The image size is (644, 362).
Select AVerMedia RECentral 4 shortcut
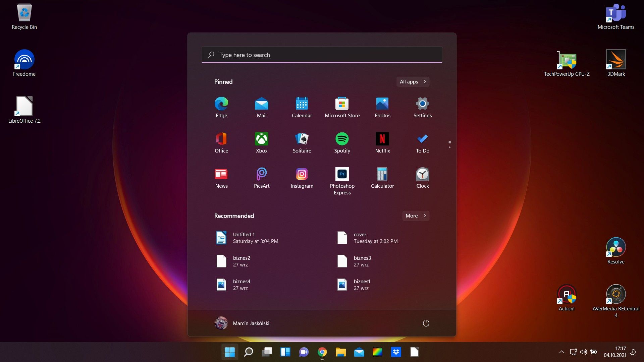616,301
